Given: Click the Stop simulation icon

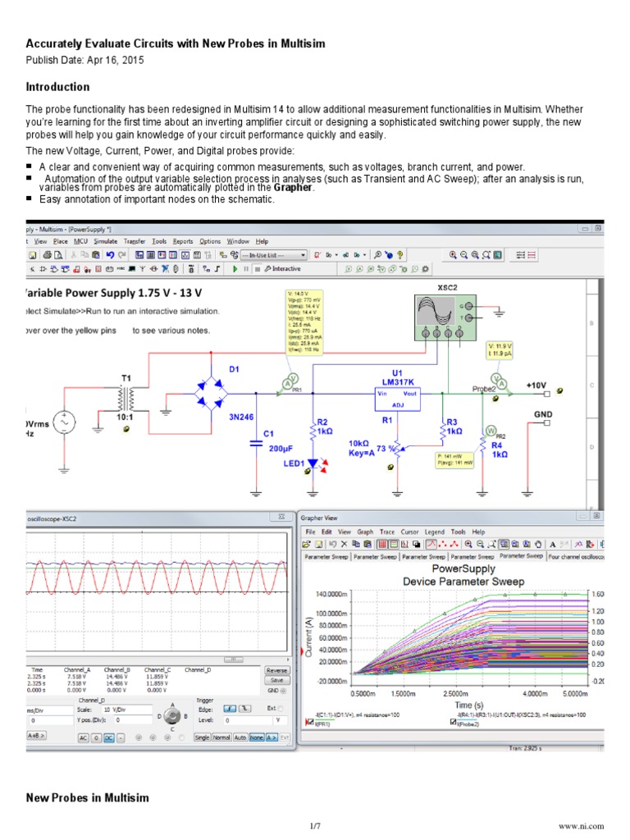Looking at the screenshot, I should [257, 269].
